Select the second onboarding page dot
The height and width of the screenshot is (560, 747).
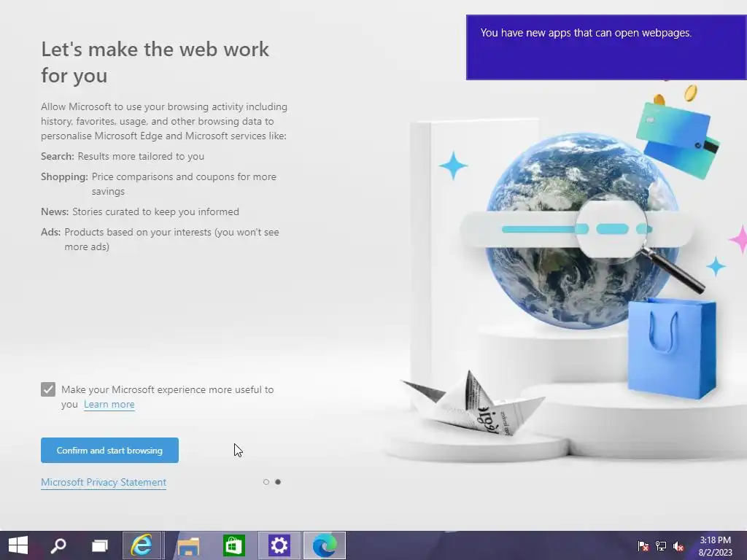278,482
